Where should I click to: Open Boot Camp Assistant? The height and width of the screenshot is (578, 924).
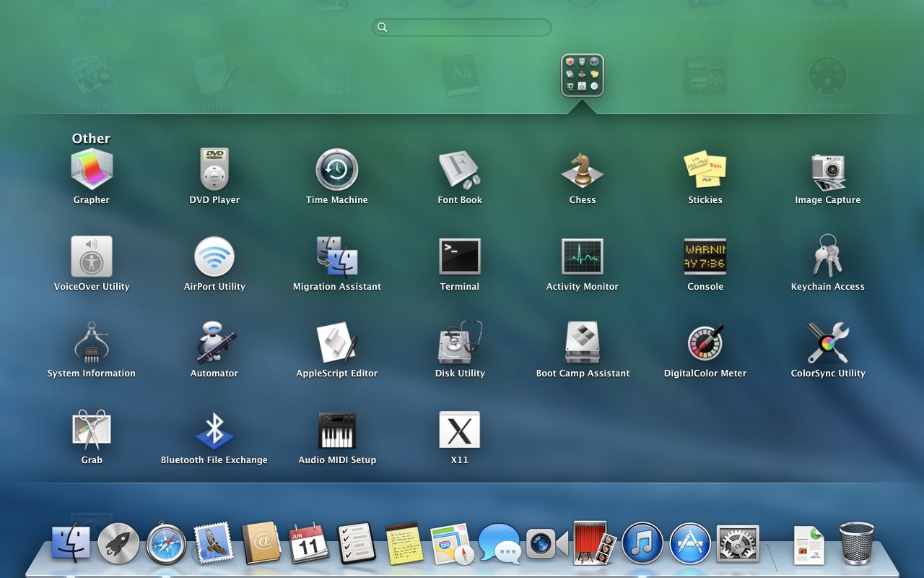(583, 343)
